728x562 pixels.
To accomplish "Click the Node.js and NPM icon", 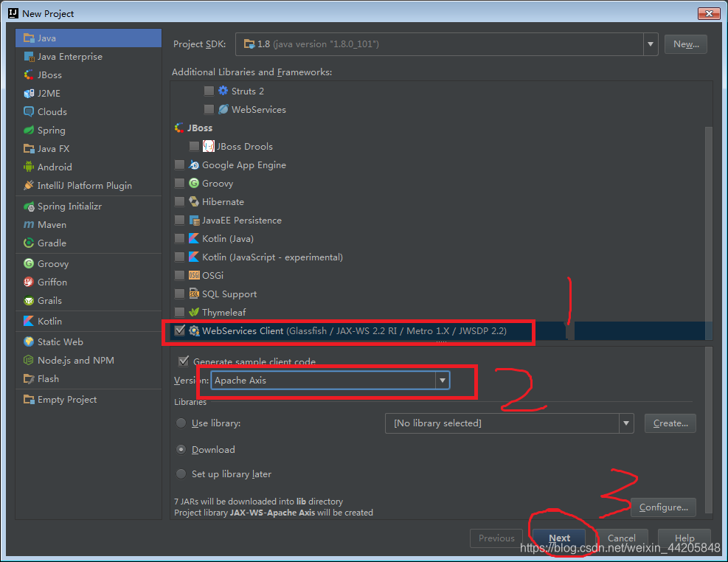I will pos(29,360).
